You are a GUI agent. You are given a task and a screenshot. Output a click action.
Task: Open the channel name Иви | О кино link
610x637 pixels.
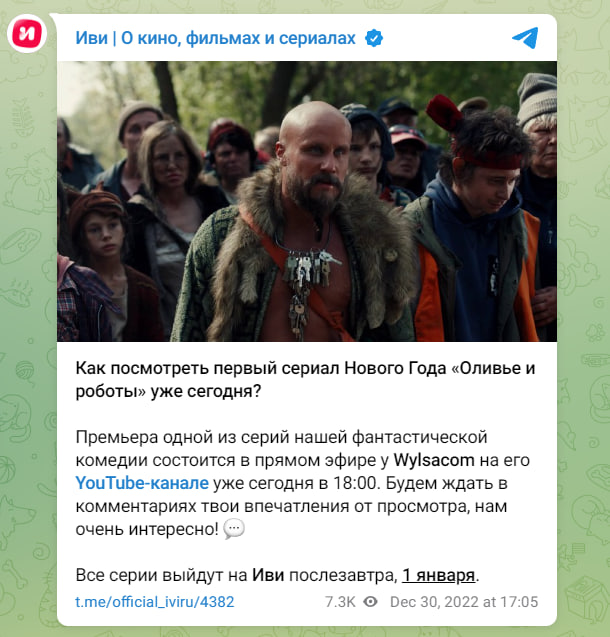click(215, 38)
